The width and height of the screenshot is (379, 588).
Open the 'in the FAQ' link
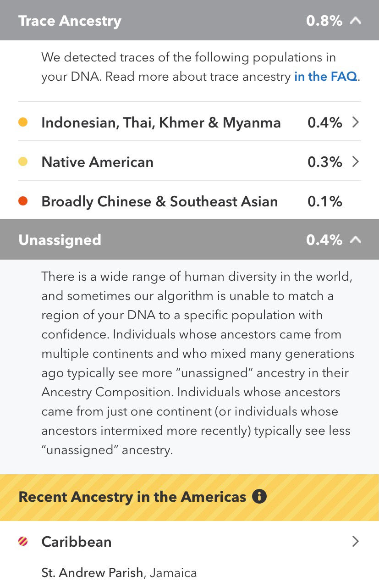[325, 76]
